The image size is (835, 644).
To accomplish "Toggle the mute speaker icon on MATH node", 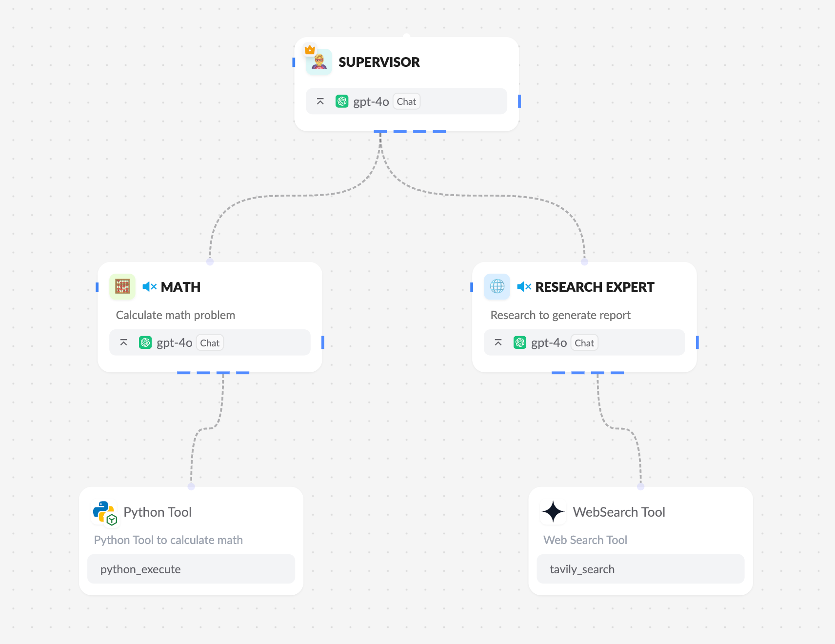I will (149, 286).
